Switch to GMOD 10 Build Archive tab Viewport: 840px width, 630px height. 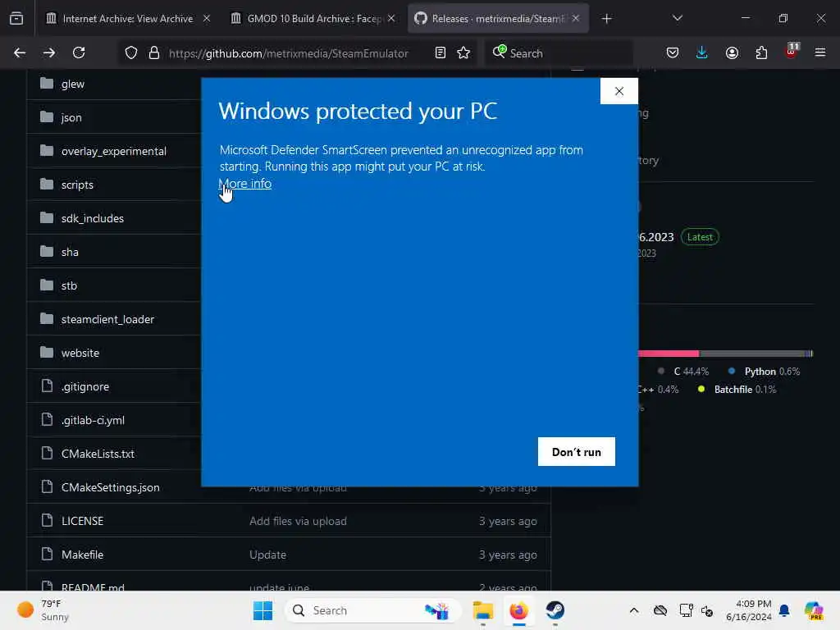[x=314, y=19]
